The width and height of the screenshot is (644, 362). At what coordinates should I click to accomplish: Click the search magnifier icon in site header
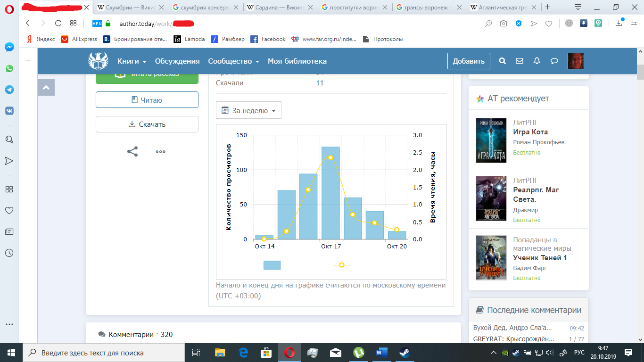point(503,61)
